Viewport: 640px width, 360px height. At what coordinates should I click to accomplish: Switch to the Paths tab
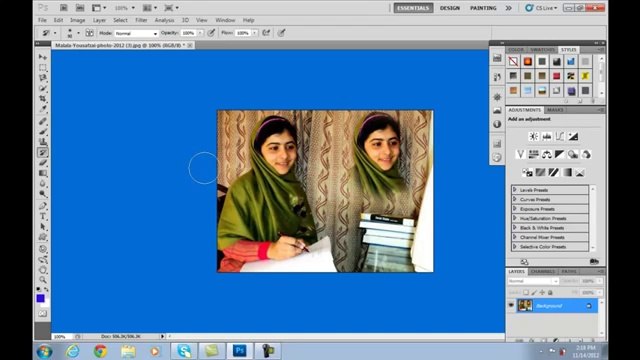pos(569,271)
